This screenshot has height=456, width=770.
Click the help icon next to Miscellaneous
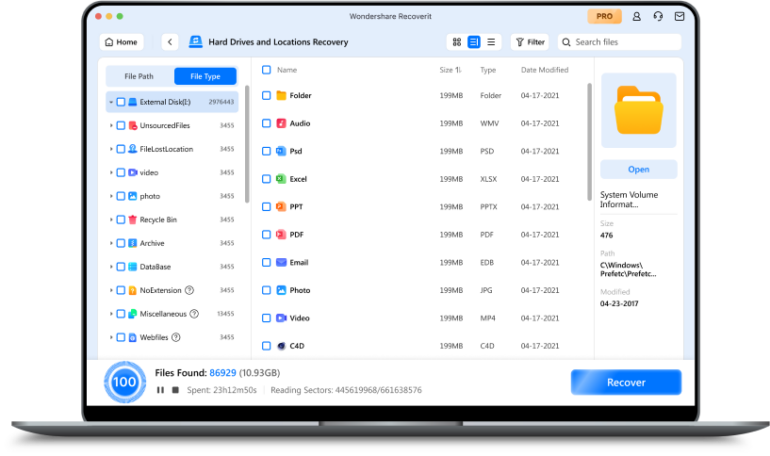click(194, 314)
